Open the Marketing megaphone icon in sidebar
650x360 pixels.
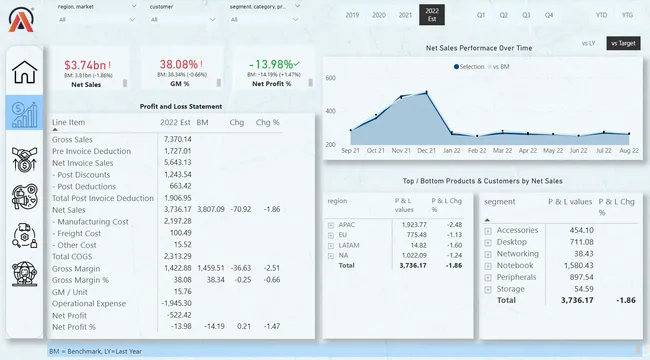pos(24,197)
